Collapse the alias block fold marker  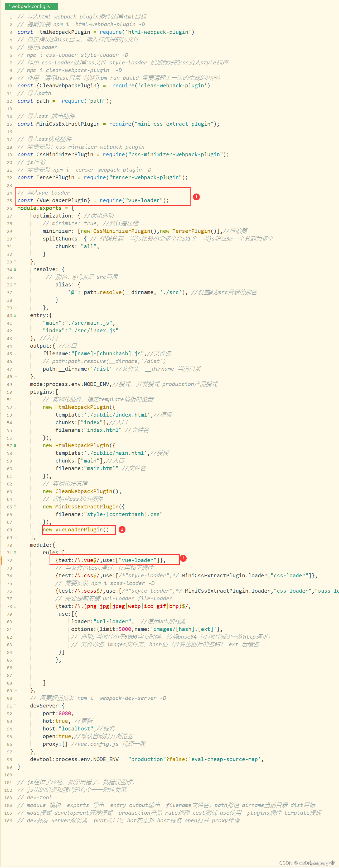point(15,285)
